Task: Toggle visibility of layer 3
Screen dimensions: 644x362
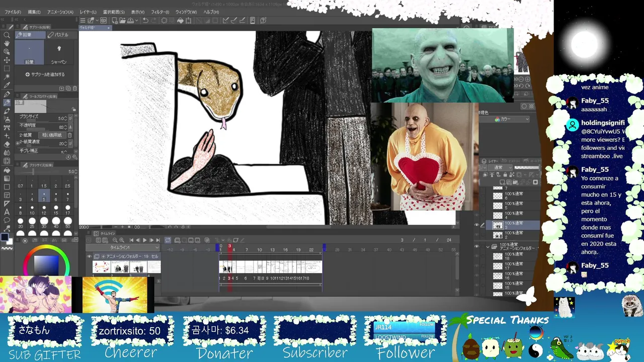Action: point(477,225)
